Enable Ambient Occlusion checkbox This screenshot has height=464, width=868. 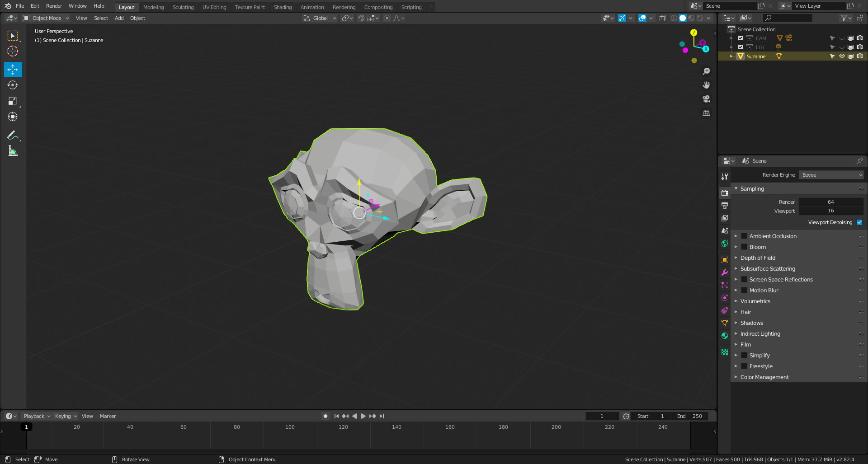point(744,236)
